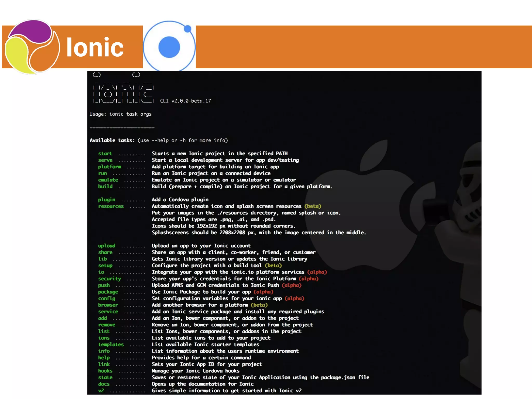This screenshot has width=532, height=399.
Task: Select the 'service' task name
Action: pos(108,311)
